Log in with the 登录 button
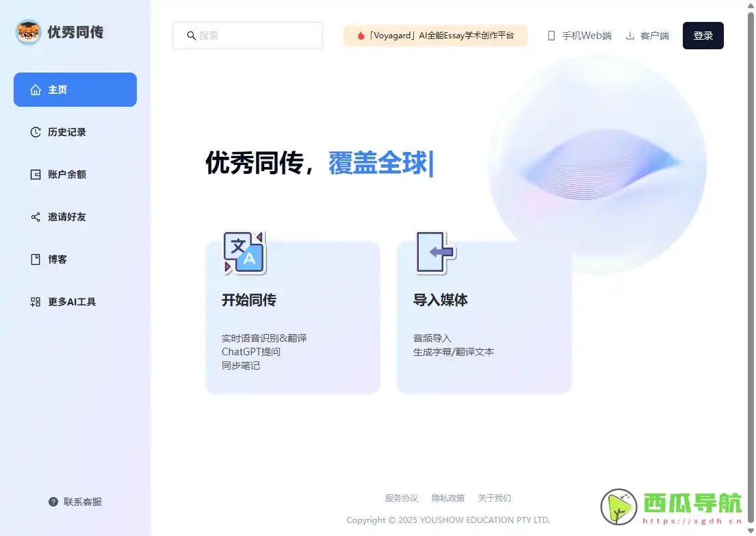 pos(703,35)
